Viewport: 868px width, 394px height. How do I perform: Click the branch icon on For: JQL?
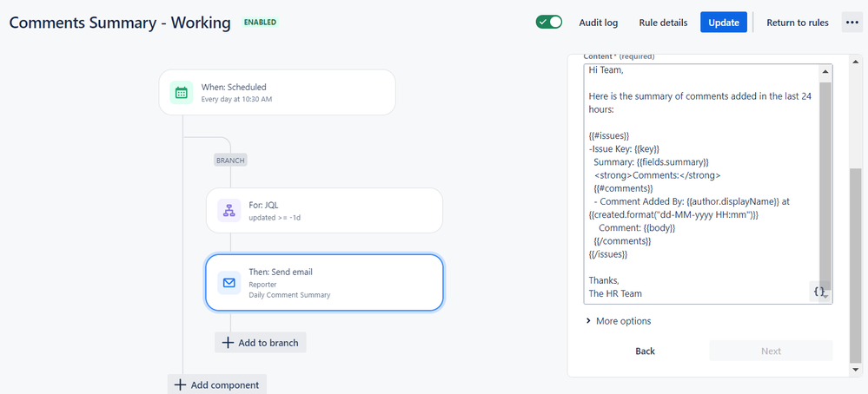point(229,210)
